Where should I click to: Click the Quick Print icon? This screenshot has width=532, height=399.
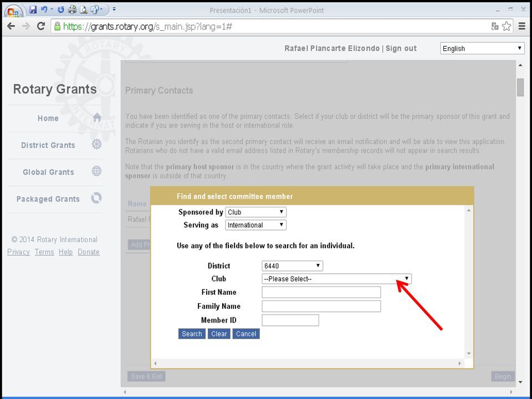coord(72,9)
